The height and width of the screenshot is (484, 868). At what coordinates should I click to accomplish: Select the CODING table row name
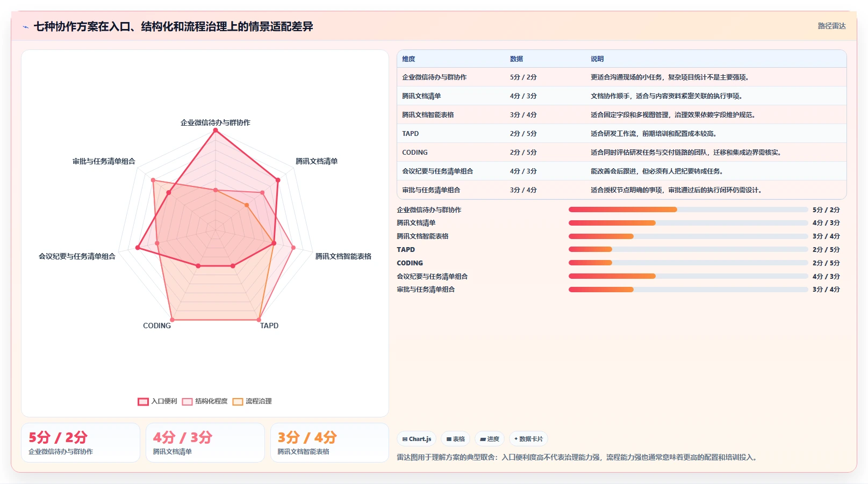415,153
